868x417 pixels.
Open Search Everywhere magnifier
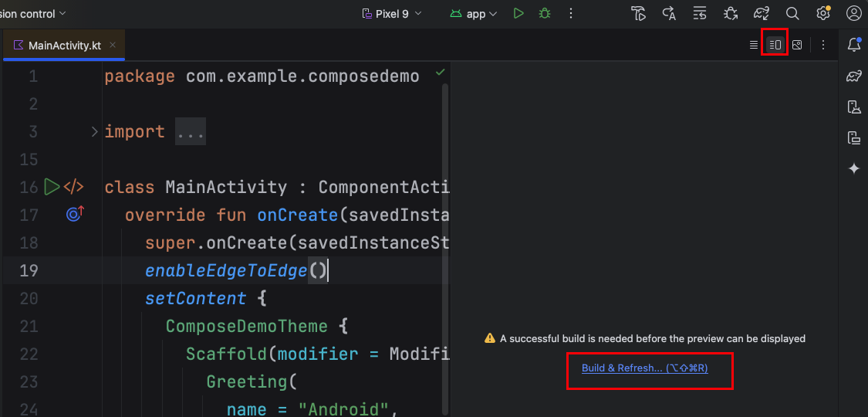pyautogui.click(x=792, y=14)
